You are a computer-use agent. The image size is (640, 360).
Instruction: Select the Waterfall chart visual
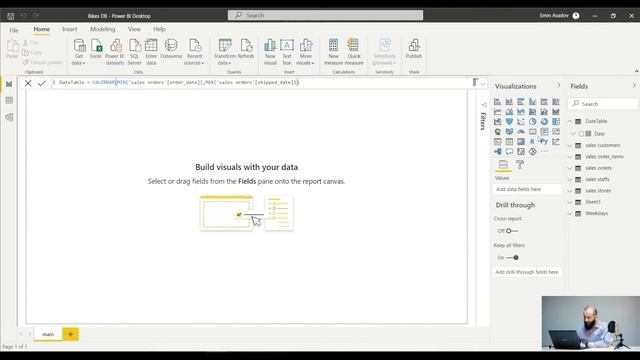pyautogui.click(x=498, y=122)
